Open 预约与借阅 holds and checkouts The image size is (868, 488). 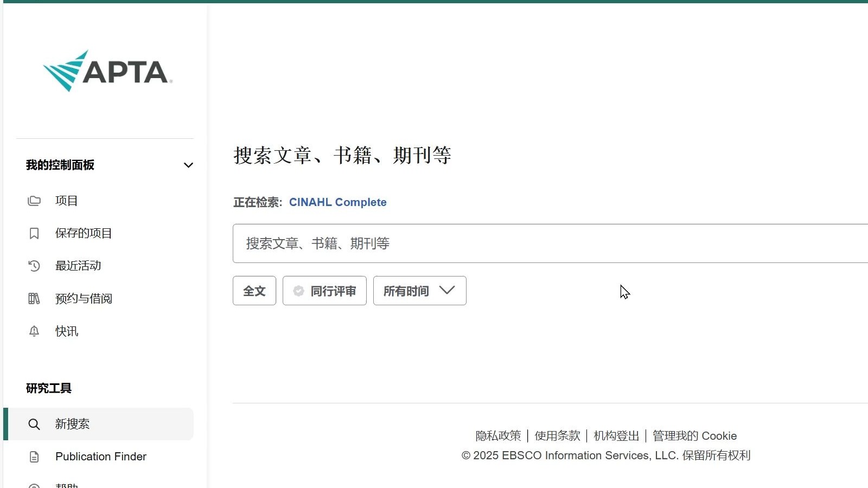(x=84, y=299)
